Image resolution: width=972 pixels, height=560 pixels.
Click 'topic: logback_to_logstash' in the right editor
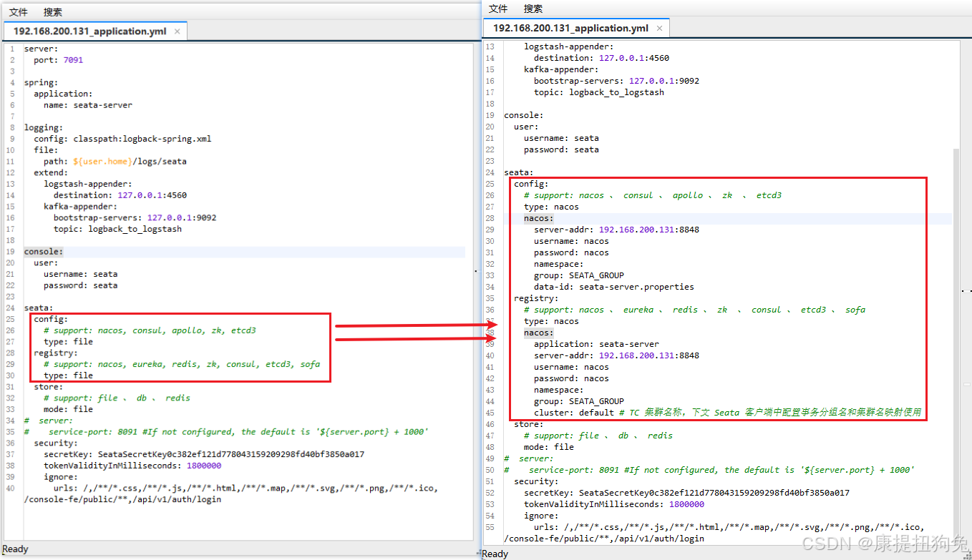[598, 92]
